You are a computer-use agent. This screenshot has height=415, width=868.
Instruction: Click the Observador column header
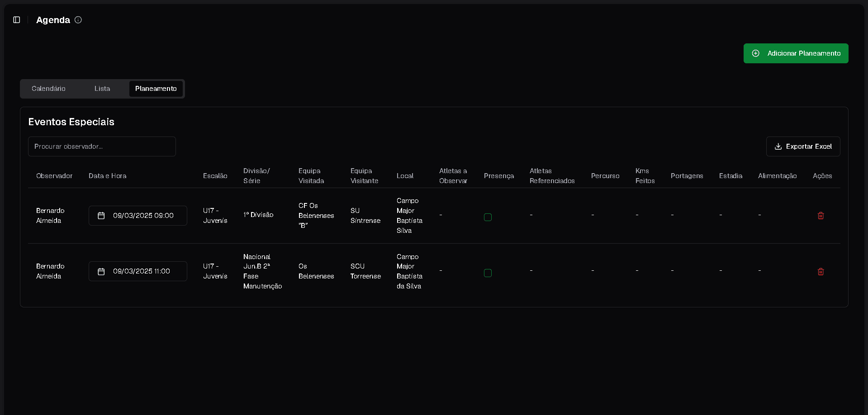coord(54,176)
